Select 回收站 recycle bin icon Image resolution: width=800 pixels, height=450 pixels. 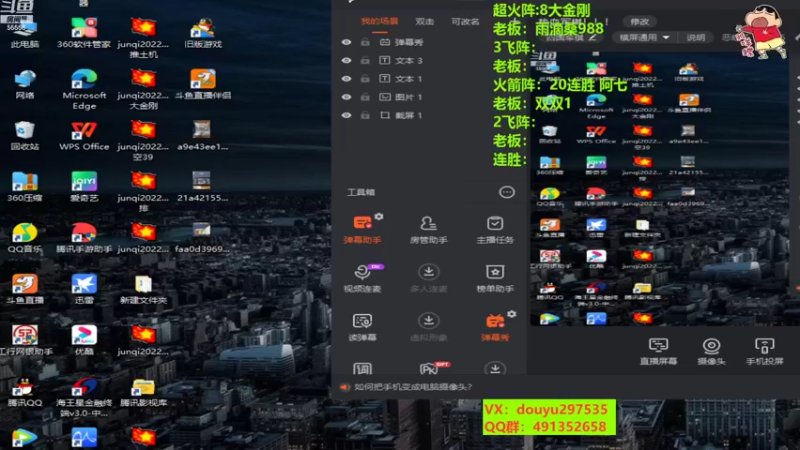pos(24,136)
